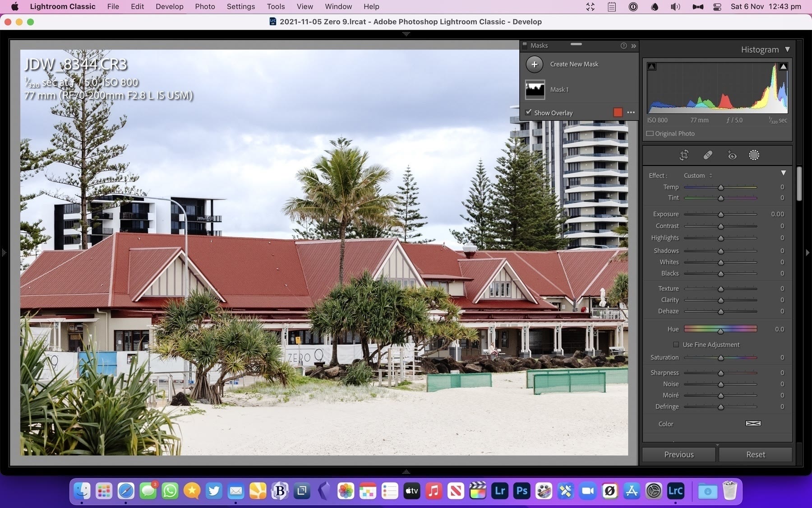812x508 pixels.
Task: Open the Settings menu
Action: (x=240, y=6)
